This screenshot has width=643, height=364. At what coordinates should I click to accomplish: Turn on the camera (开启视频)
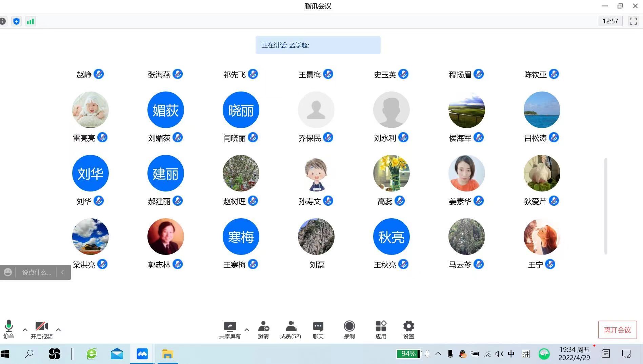point(41,329)
